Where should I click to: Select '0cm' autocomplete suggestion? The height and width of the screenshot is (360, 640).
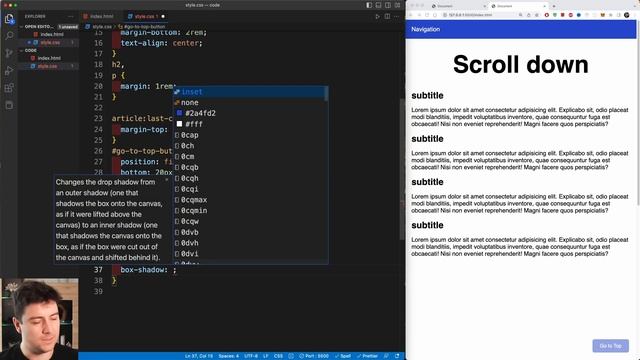[x=250, y=157]
